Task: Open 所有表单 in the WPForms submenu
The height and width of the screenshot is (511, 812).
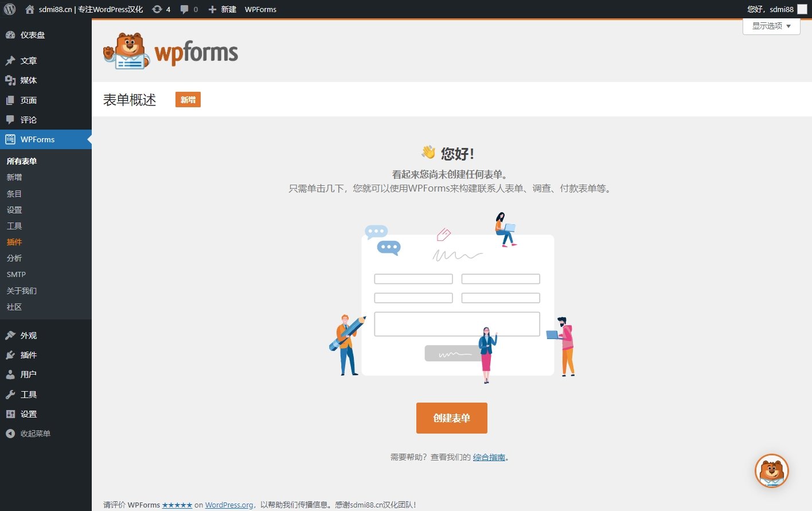Action: 22,161
